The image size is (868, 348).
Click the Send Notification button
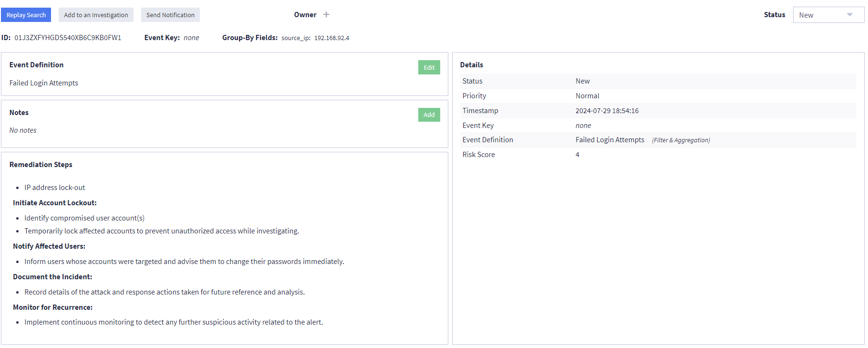click(x=170, y=15)
